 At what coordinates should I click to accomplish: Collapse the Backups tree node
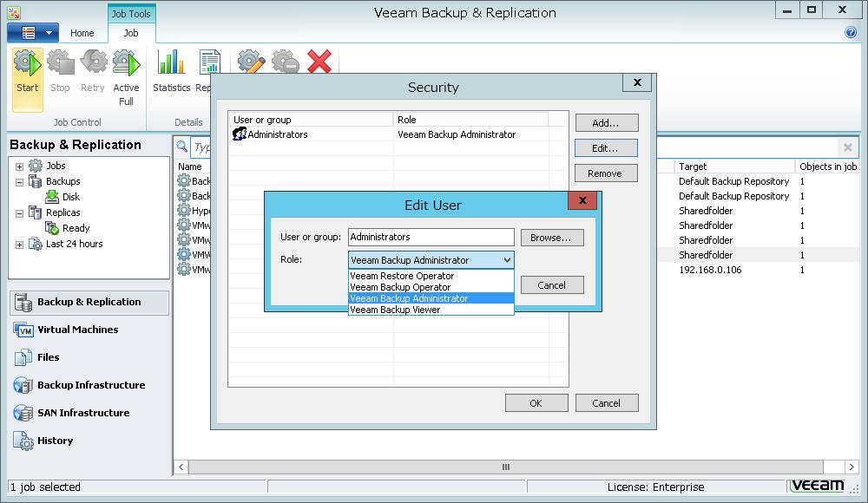(x=19, y=181)
